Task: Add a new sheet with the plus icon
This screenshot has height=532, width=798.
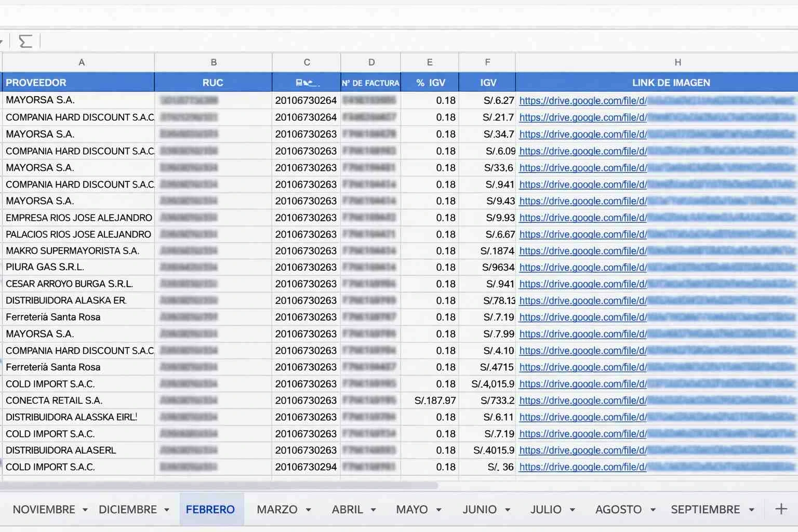Action: [x=781, y=509]
